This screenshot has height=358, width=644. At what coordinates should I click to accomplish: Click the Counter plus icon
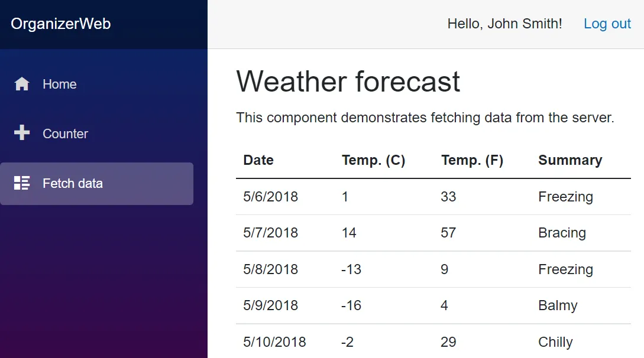click(22, 134)
